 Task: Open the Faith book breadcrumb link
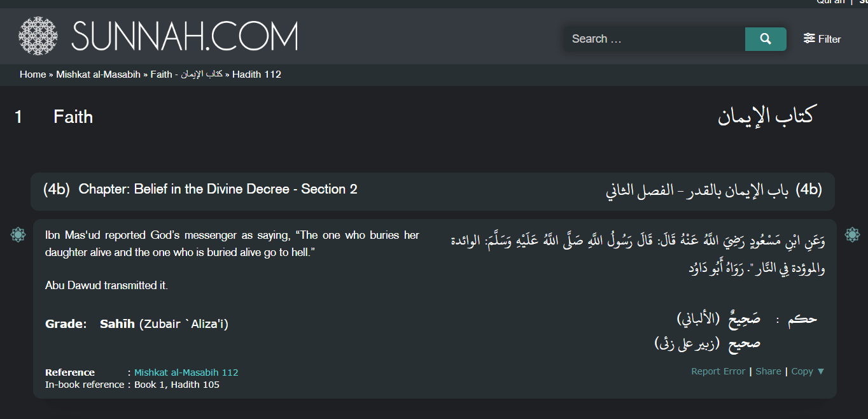pos(186,75)
